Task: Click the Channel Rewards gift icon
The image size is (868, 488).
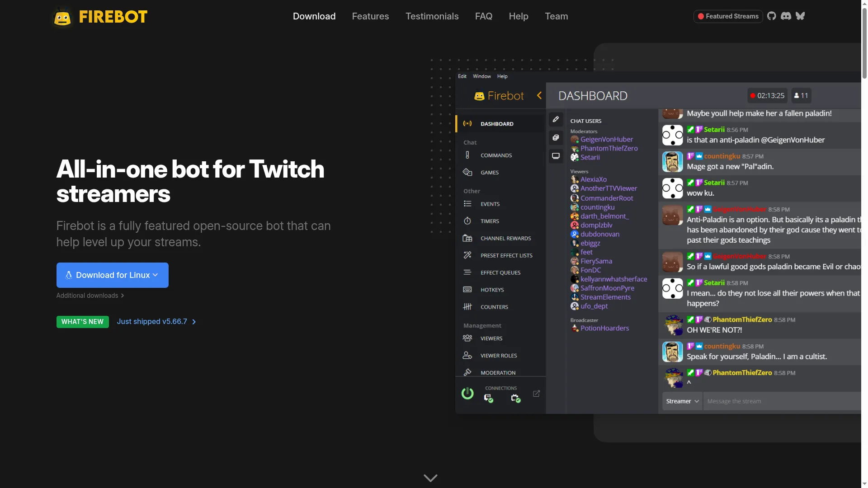Action: click(467, 238)
